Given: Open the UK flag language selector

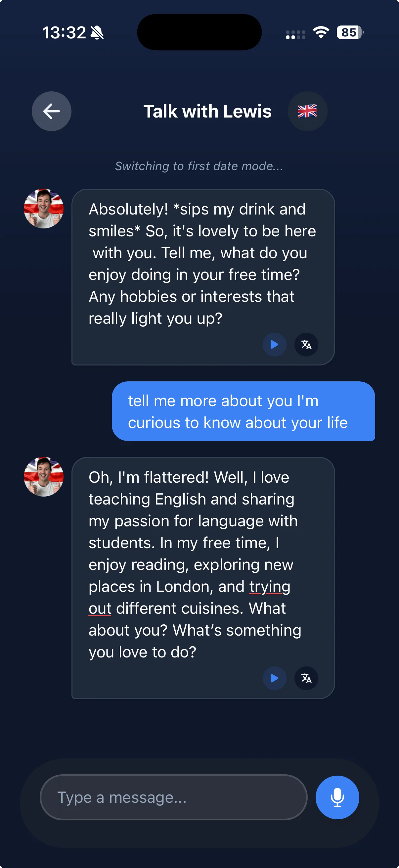Looking at the screenshot, I should tap(307, 111).
